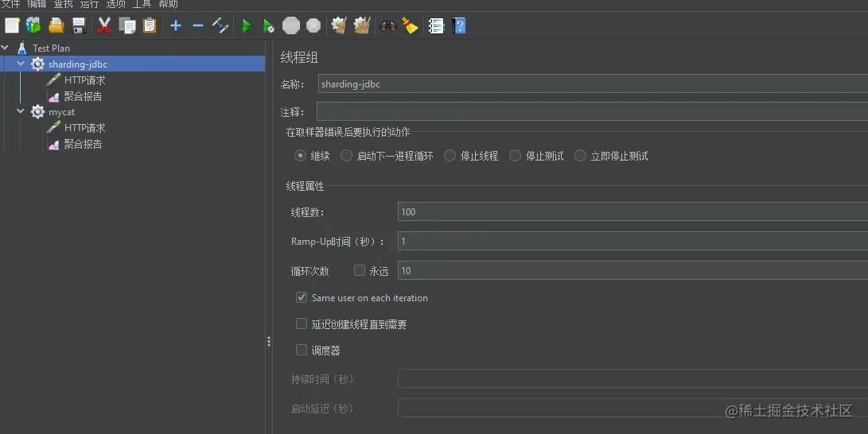Viewport: 868px width, 434px height.
Task: Open the 文件 menu
Action: (x=10, y=5)
